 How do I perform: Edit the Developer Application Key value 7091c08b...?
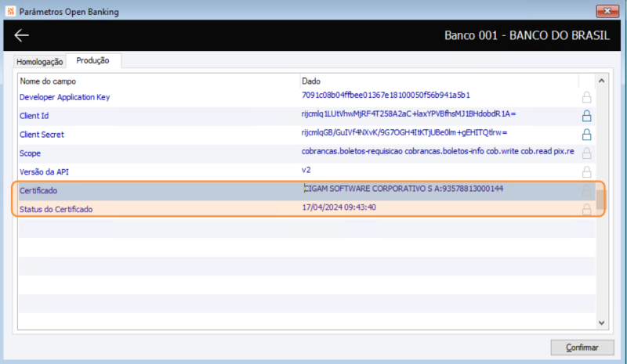point(386,95)
